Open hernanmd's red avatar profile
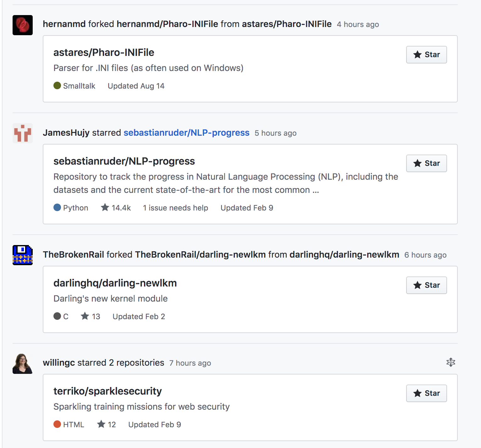The height and width of the screenshot is (448, 481). point(23,25)
